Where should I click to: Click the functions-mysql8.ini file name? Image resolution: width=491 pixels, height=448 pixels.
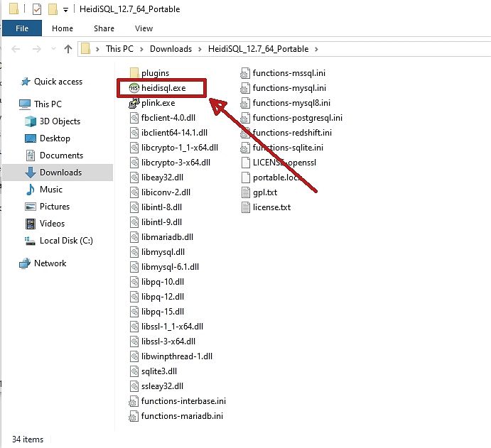(x=291, y=103)
